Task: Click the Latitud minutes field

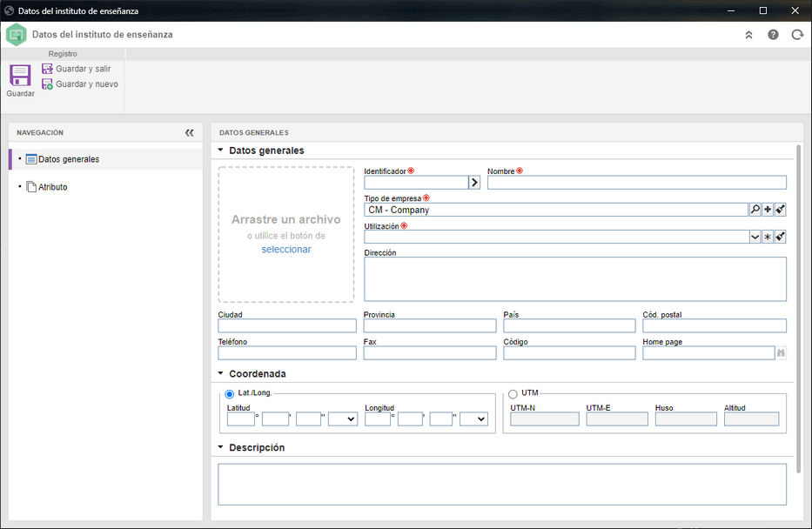Action: tap(276, 419)
